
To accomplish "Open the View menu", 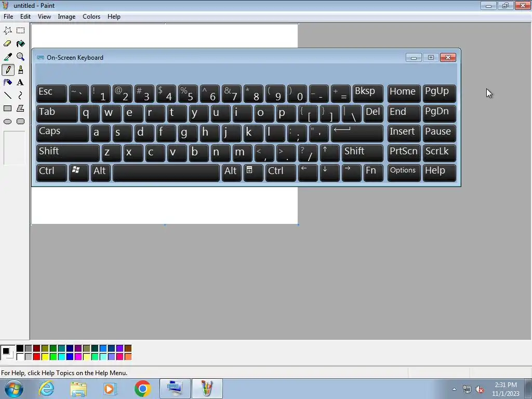I will coord(44,17).
